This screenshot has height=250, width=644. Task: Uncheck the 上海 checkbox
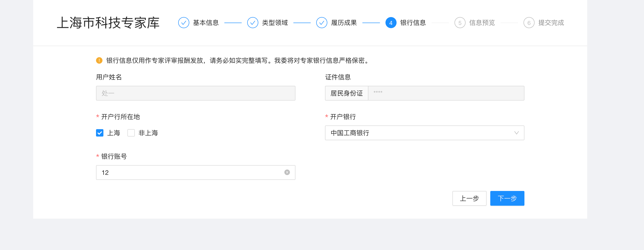[100, 133]
